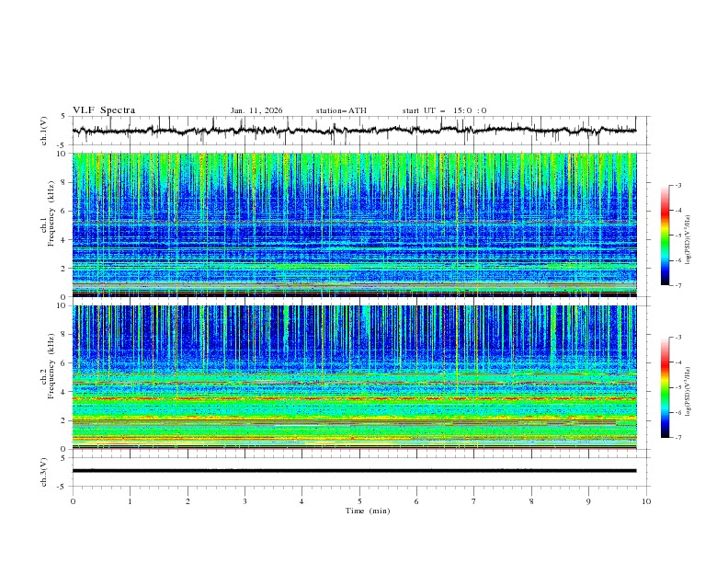Image resolution: width=728 pixels, height=563 pixels.
Task: Click the "station=ATH" header text
Action: [341, 110]
